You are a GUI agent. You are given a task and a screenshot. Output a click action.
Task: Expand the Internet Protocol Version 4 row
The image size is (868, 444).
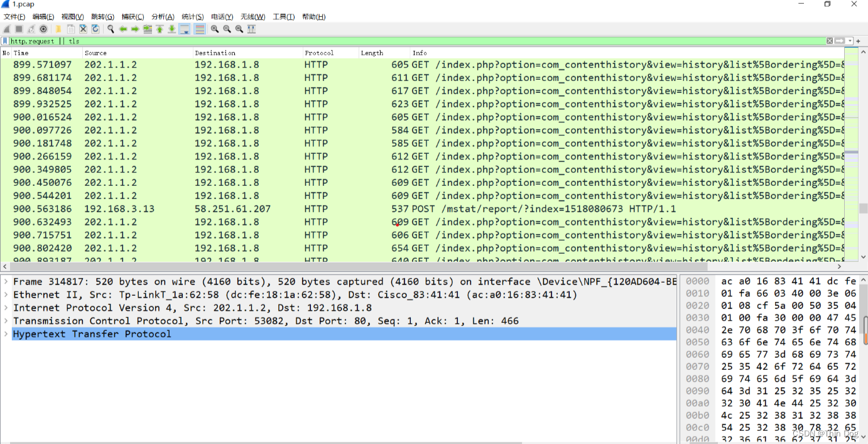click(6, 308)
